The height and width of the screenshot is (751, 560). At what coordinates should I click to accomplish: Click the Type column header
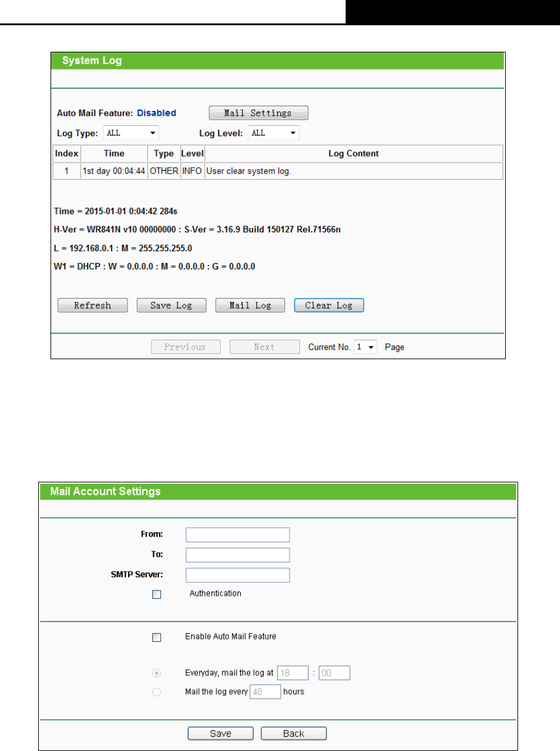click(x=164, y=153)
